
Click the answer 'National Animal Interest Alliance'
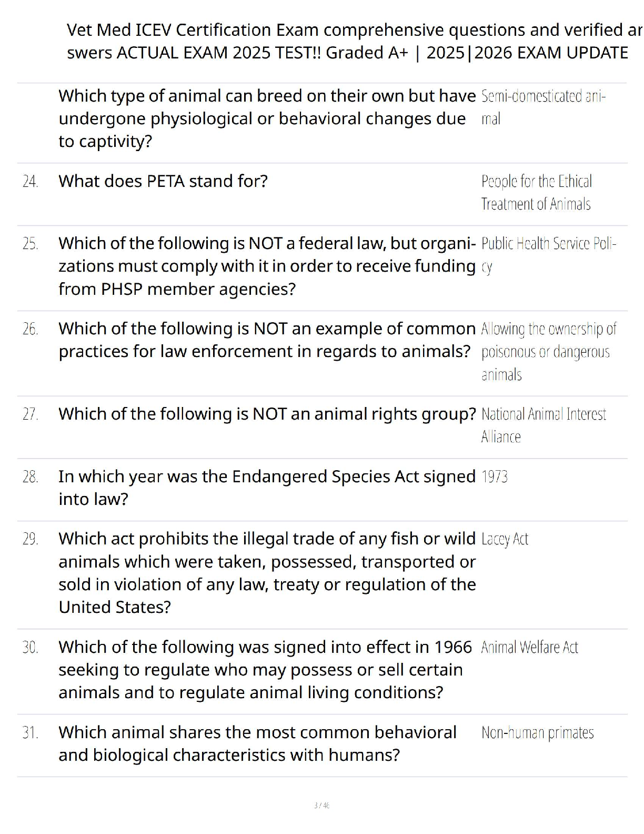(x=543, y=425)
